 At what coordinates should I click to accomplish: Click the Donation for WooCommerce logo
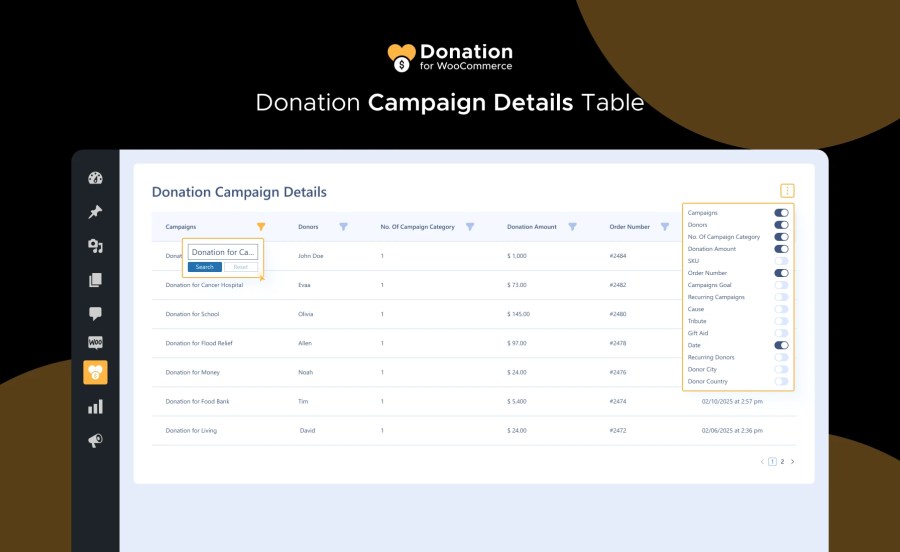450,57
